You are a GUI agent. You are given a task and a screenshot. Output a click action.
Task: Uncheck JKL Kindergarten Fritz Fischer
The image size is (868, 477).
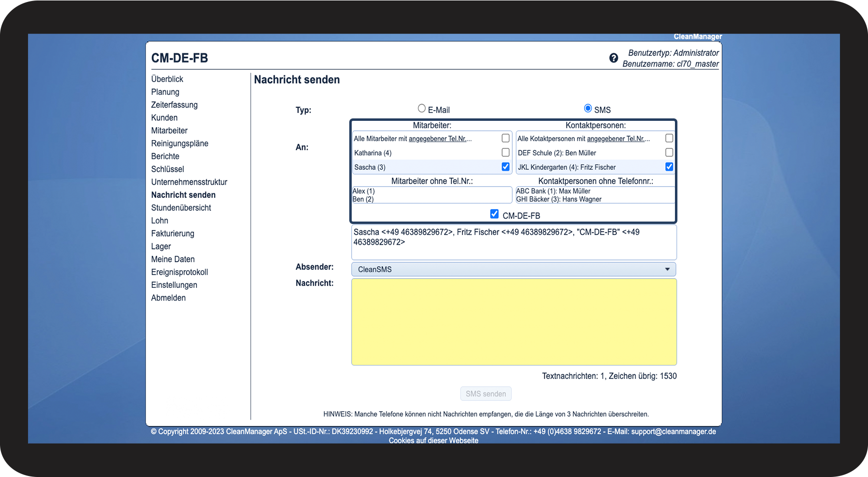click(669, 167)
